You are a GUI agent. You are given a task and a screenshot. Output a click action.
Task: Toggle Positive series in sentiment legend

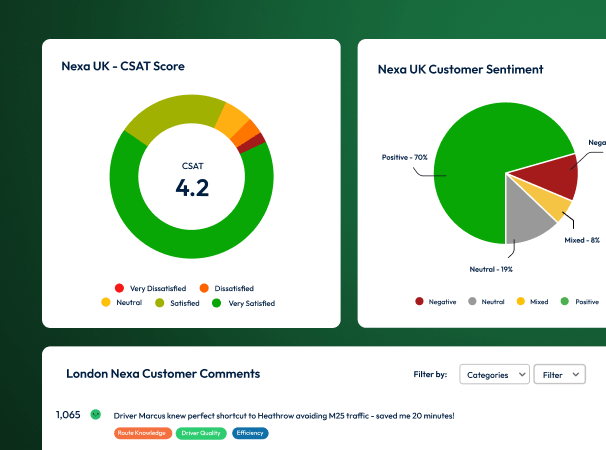click(x=587, y=301)
